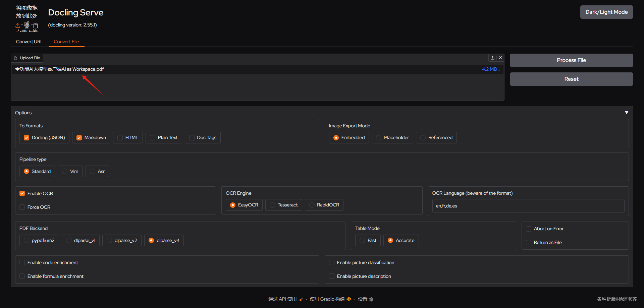Image resolution: width=644 pixels, height=308 pixels.
Task: Enable formula enrichment checkbox
Action: click(x=22, y=276)
